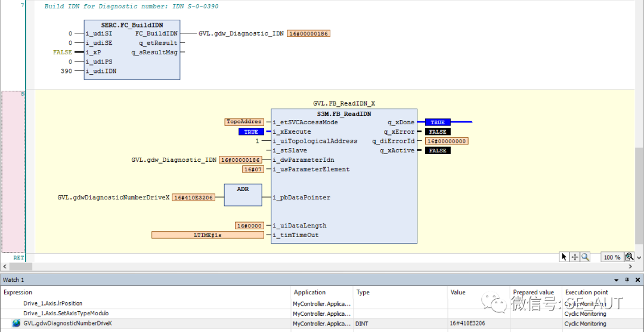
Task: Click the LTIME#1s timeout value field
Action: pos(208,235)
